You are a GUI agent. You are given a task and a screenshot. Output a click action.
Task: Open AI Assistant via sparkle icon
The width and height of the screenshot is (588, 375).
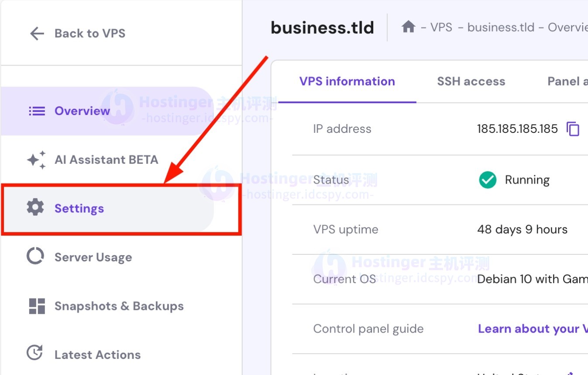coord(37,160)
